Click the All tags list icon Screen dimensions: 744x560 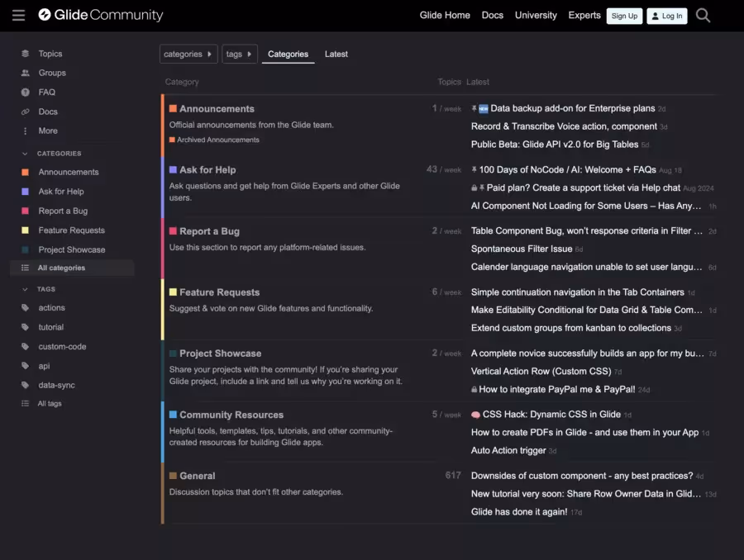click(x=25, y=404)
